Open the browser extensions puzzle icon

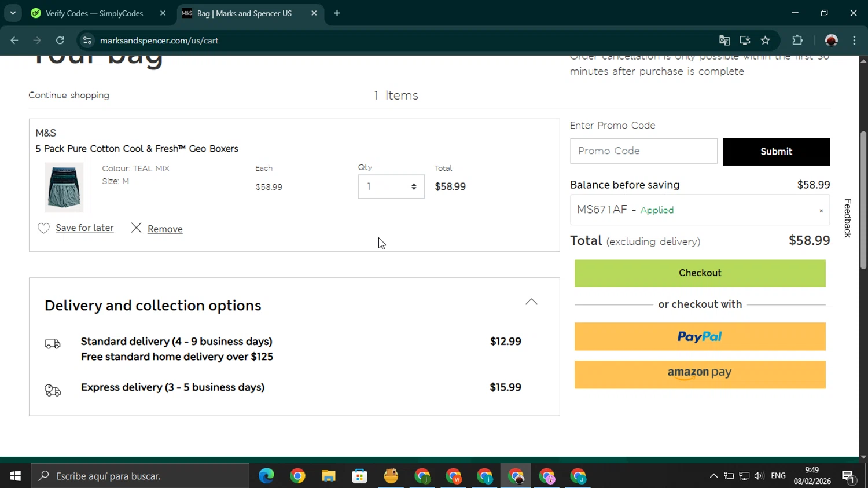[x=797, y=41]
